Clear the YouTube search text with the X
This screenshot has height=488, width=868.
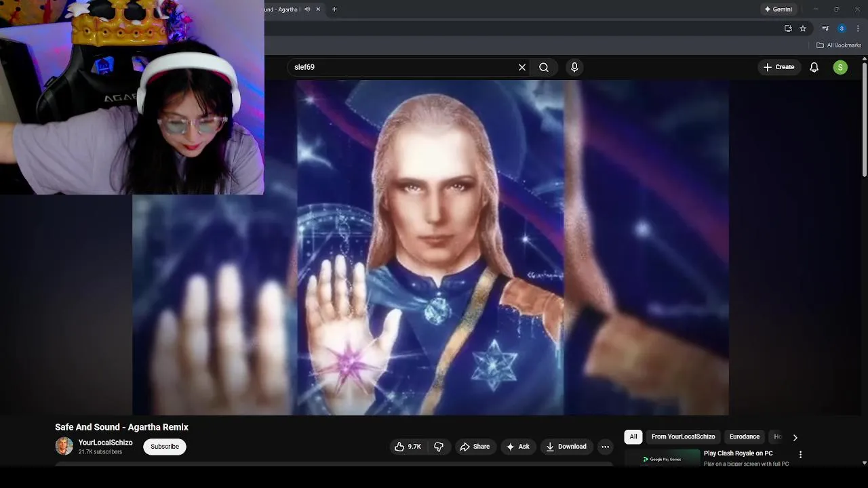click(522, 67)
